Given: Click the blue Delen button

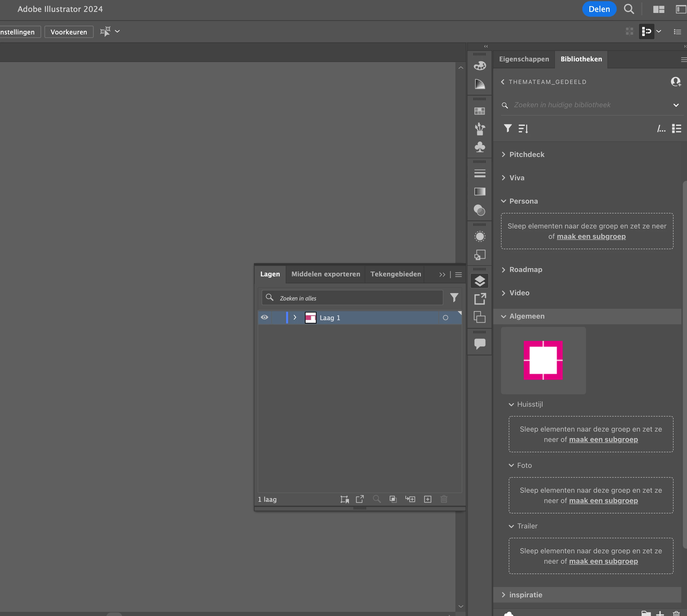Looking at the screenshot, I should pos(599,9).
